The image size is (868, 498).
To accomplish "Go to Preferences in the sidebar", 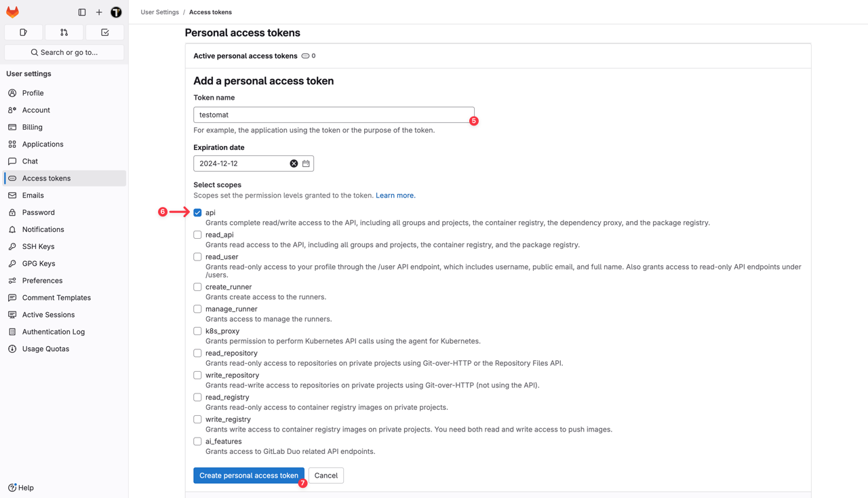I will (x=43, y=280).
